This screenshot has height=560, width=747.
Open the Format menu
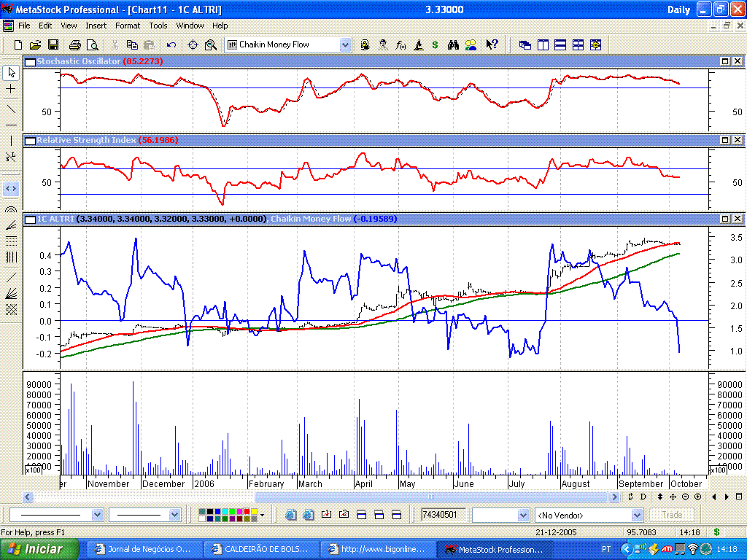coord(128,26)
